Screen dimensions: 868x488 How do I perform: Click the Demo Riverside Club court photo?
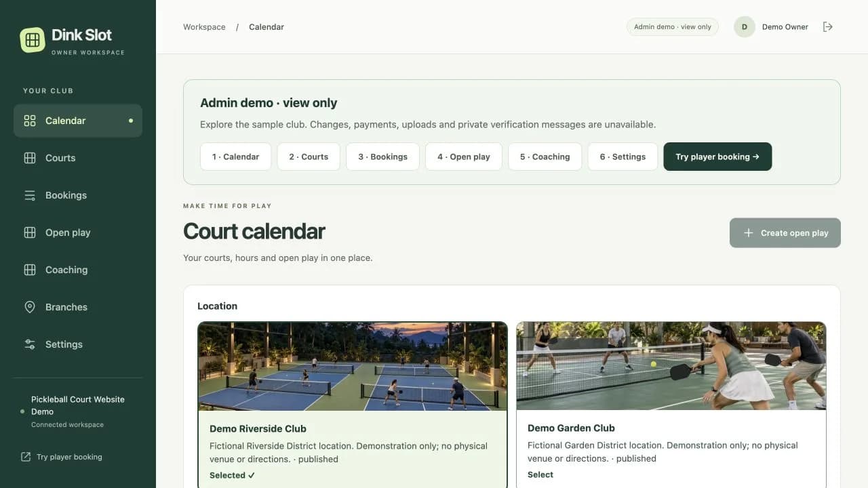[353, 366]
